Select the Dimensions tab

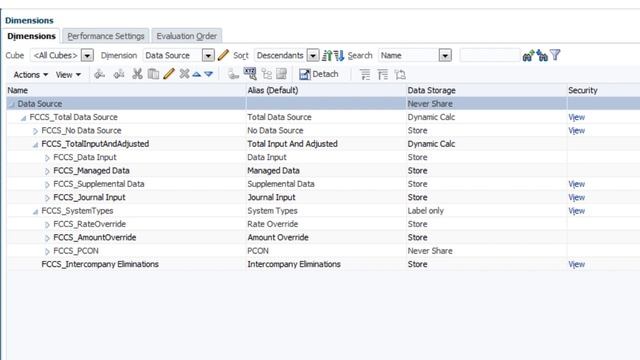point(31,36)
